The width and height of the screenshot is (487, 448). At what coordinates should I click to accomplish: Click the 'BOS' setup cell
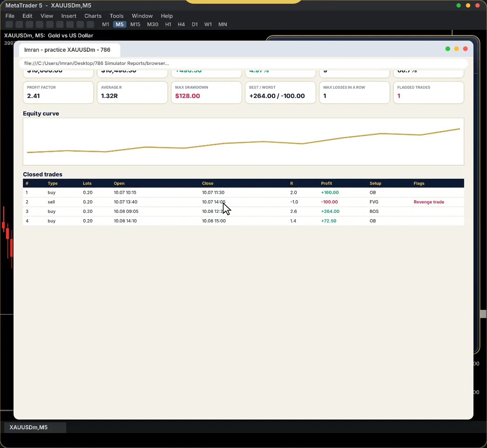pos(374,211)
